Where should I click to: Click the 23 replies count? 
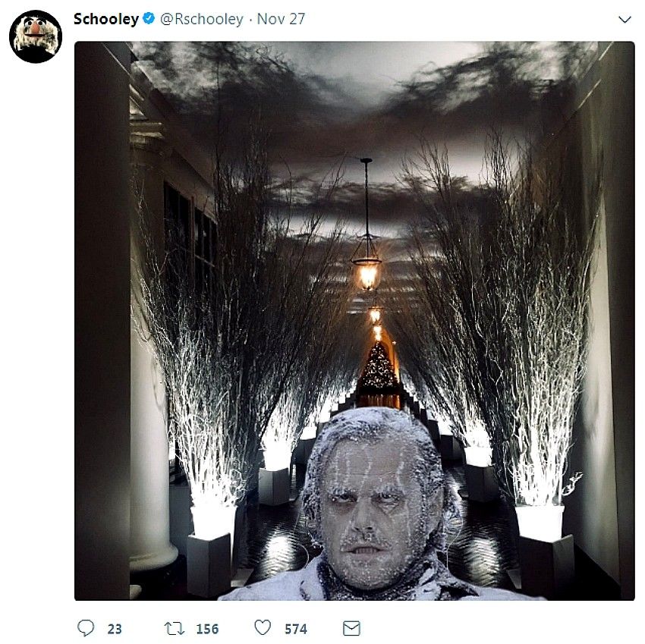pos(115,629)
